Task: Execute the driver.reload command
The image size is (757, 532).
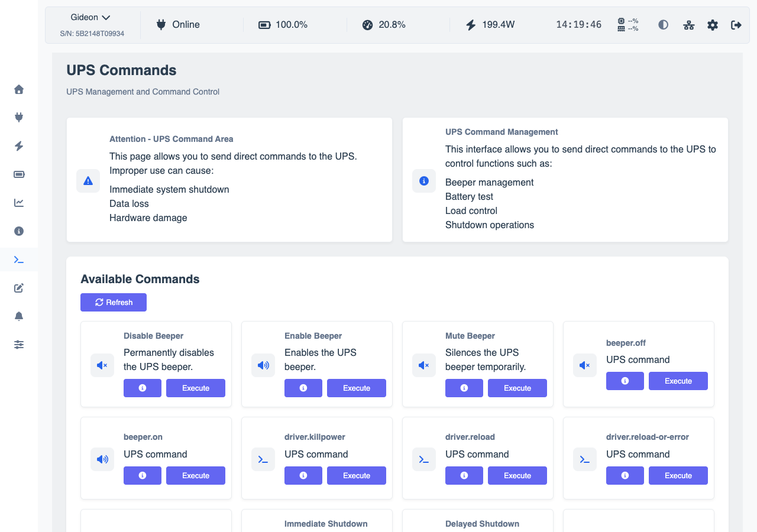Action: pos(517,475)
